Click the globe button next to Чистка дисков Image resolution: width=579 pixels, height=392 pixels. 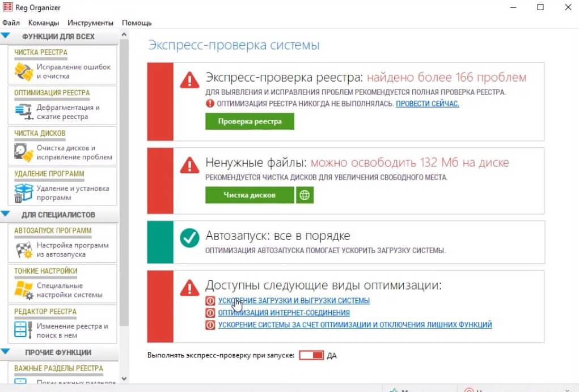(305, 195)
